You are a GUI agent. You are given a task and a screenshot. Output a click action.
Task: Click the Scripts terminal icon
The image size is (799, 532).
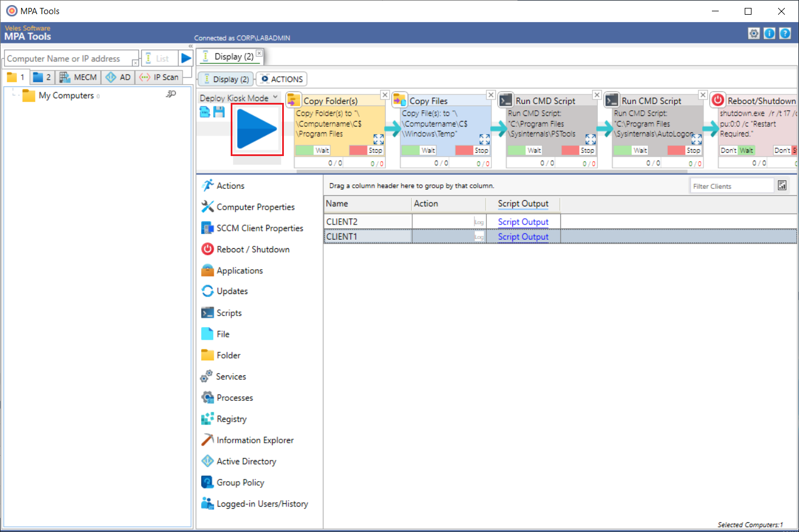[x=208, y=313]
